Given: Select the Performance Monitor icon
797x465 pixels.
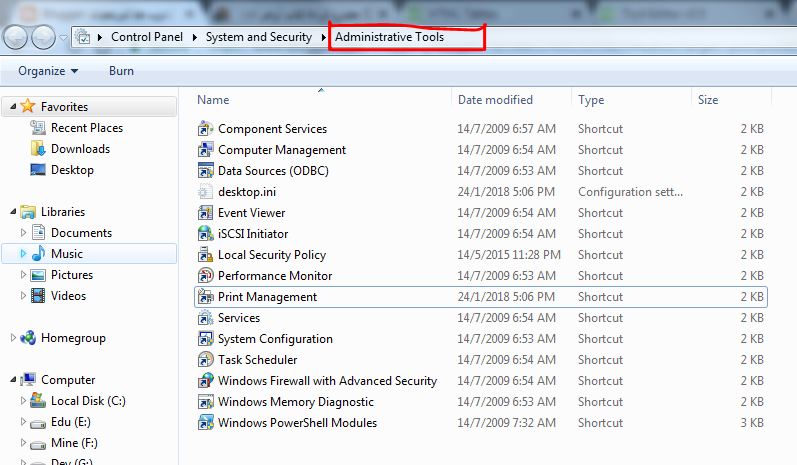Looking at the screenshot, I should [x=205, y=275].
